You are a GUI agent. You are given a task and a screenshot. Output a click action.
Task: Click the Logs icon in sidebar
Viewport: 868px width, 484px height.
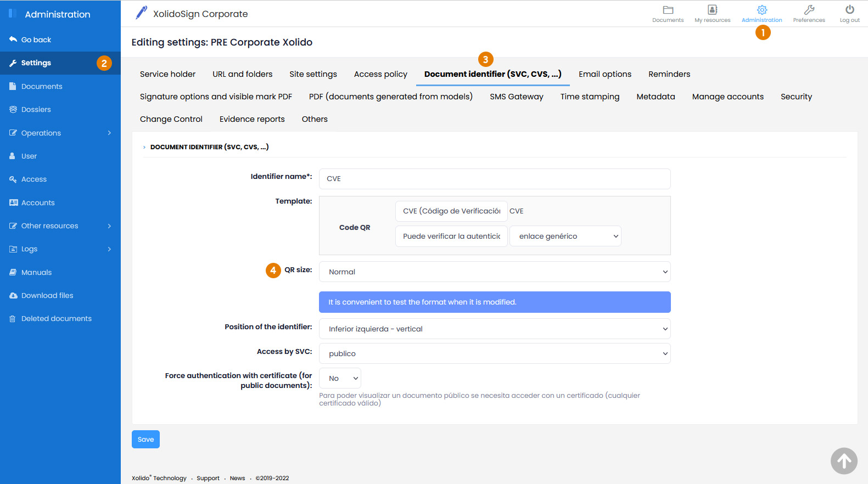(13, 249)
